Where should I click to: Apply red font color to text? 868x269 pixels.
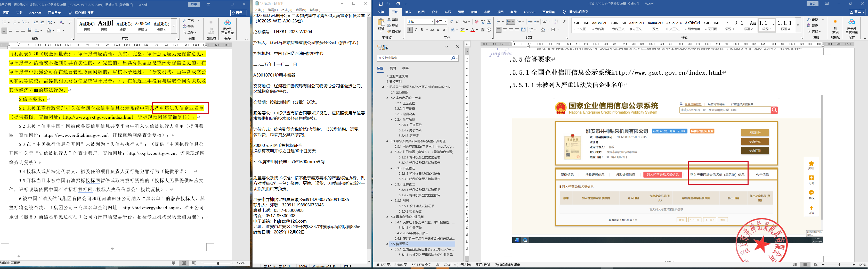473,30
